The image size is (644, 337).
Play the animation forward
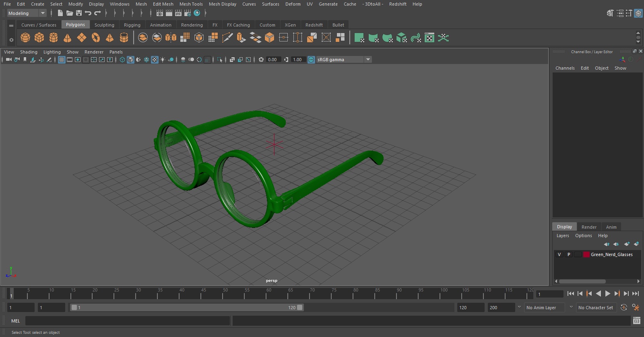[608, 294]
